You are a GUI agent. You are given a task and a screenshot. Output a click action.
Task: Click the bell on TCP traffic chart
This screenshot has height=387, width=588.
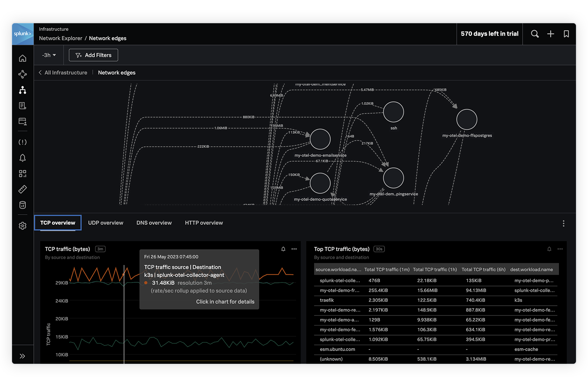[x=283, y=249]
